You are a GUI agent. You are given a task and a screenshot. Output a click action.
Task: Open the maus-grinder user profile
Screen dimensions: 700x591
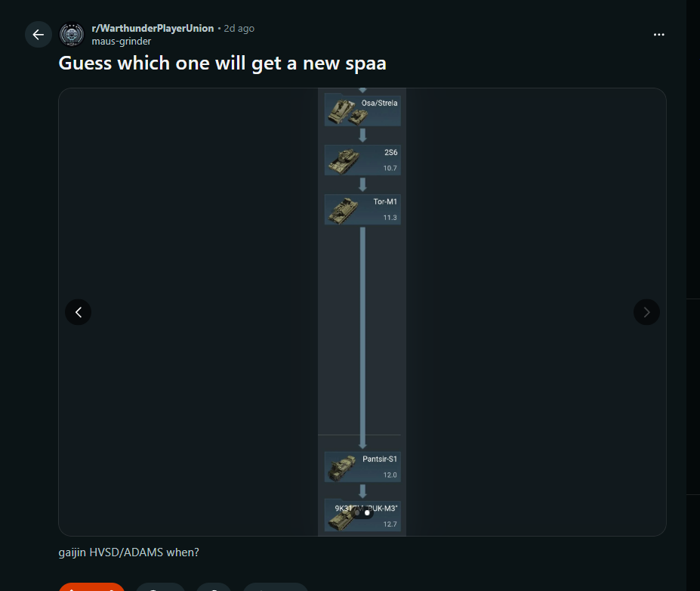(122, 41)
